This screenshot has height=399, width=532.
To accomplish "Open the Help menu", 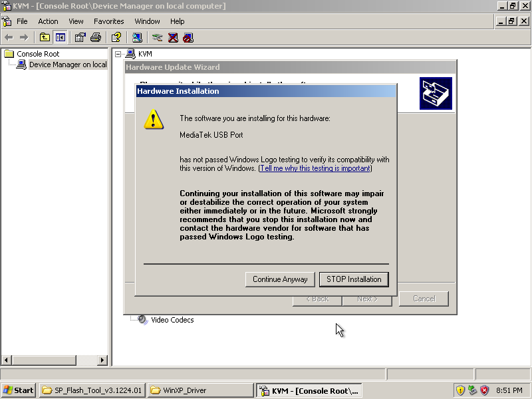I will coord(177,21).
